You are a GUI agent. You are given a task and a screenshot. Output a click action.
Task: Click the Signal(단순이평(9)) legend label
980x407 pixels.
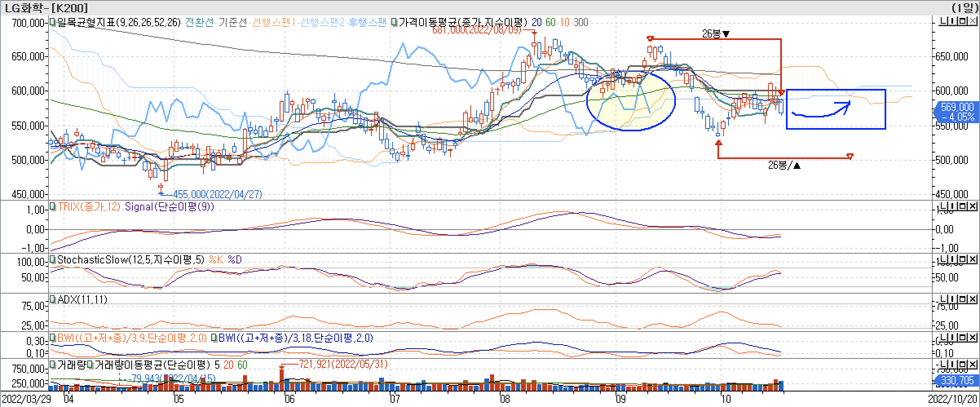[x=169, y=207]
